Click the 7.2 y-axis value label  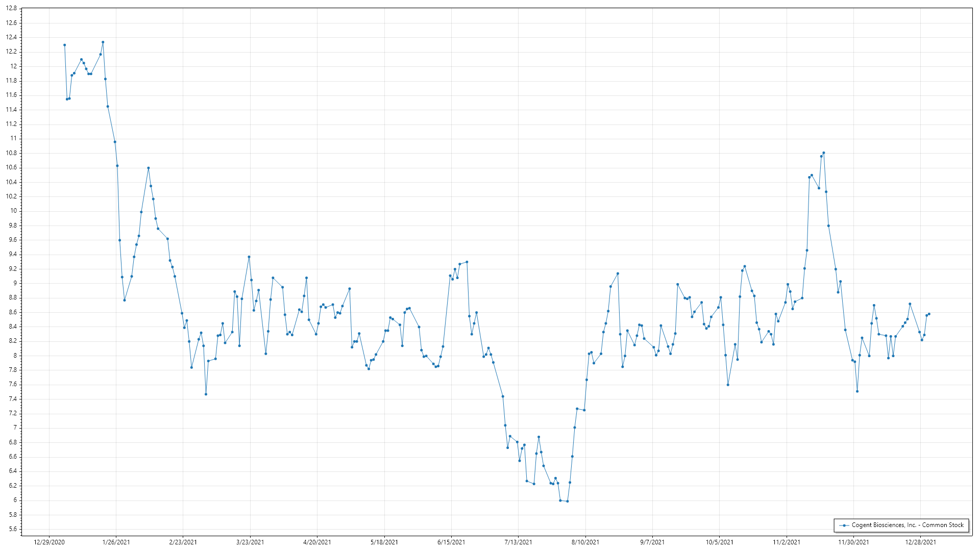pos(13,413)
